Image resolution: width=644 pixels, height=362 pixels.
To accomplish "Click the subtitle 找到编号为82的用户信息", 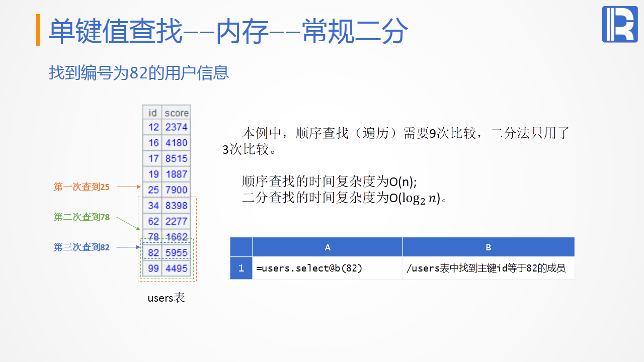I will (x=139, y=73).
